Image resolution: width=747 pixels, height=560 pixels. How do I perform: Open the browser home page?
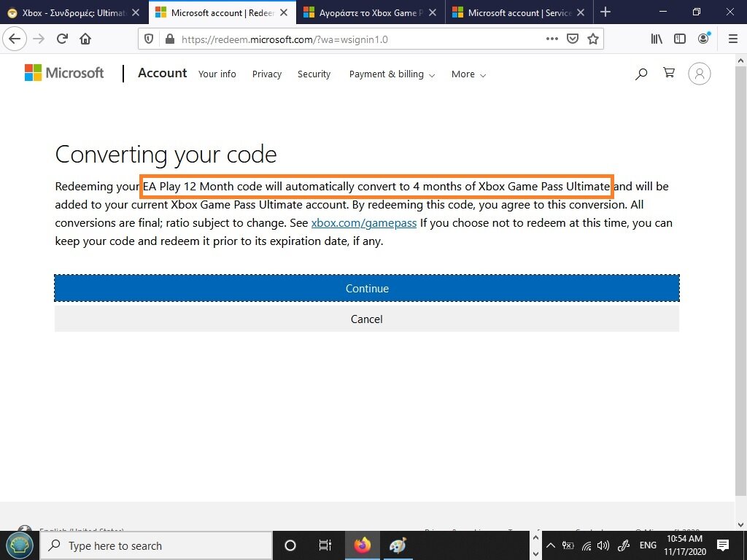point(85,39)
